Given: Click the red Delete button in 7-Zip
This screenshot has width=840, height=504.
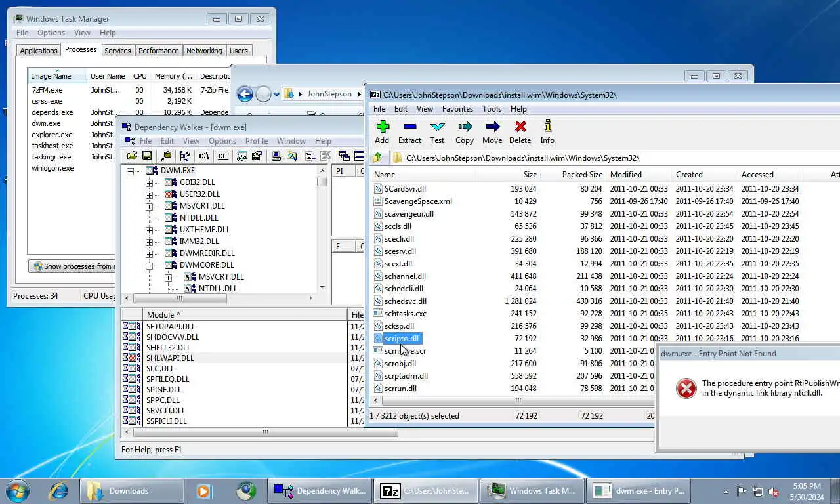Looking at the screenshot, I should click(520, 132).
